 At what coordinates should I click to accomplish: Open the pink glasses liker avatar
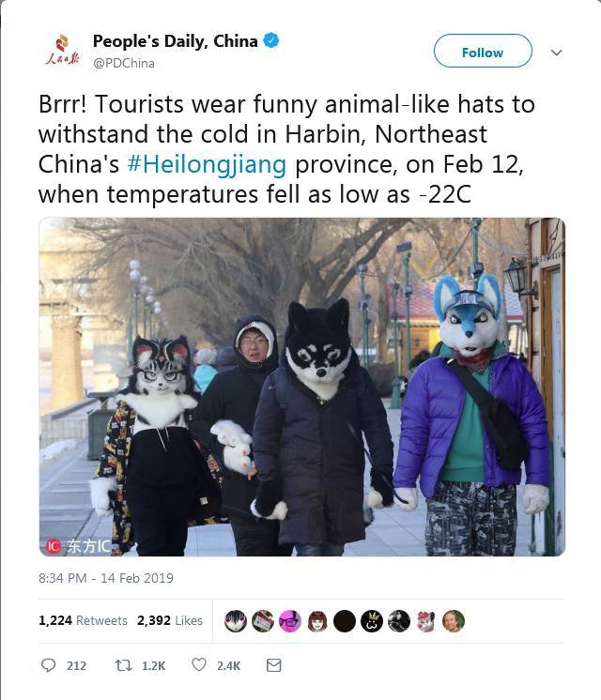[290, 621]
